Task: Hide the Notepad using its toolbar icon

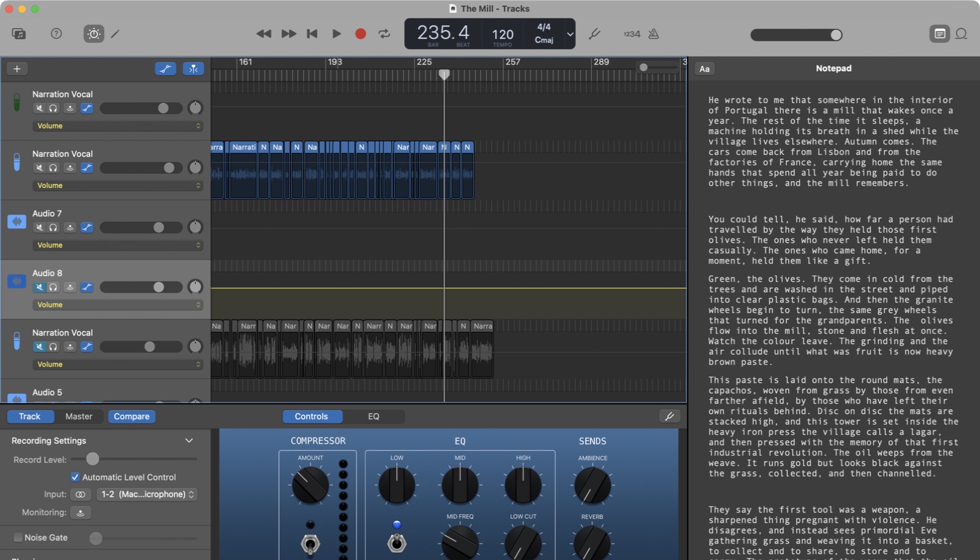Action: click(939, 34)
